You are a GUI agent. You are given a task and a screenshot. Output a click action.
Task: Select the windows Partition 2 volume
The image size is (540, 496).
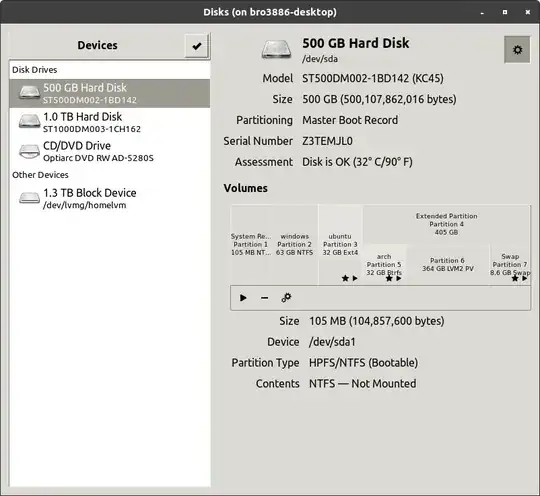[x=295, y=245]
